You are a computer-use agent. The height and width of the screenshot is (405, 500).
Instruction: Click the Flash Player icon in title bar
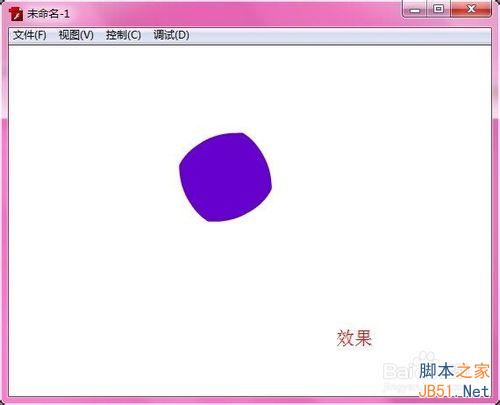[x=17, y=14]
